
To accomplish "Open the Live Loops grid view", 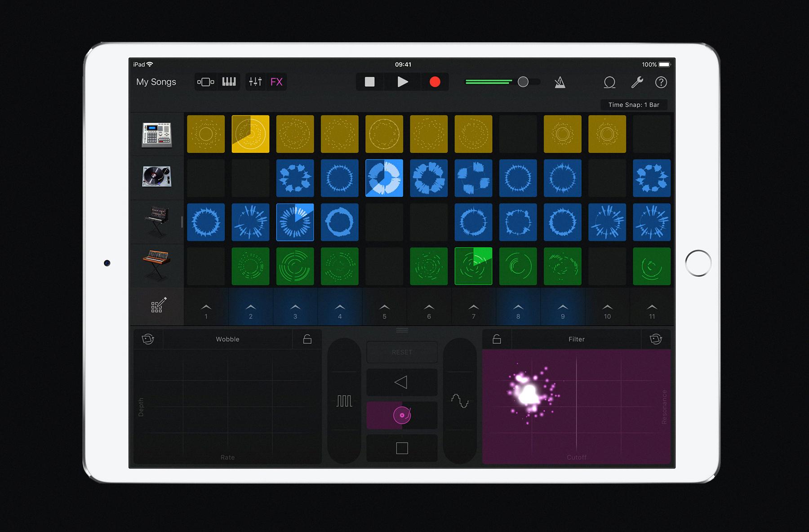I will 205,82.
